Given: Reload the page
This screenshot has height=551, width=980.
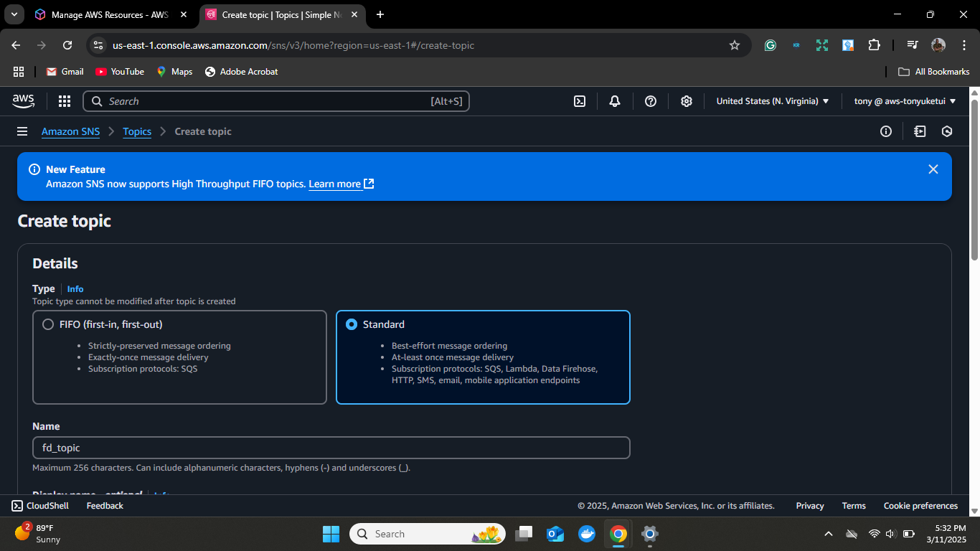Looking at the screenshot, I should coord(67,45).
